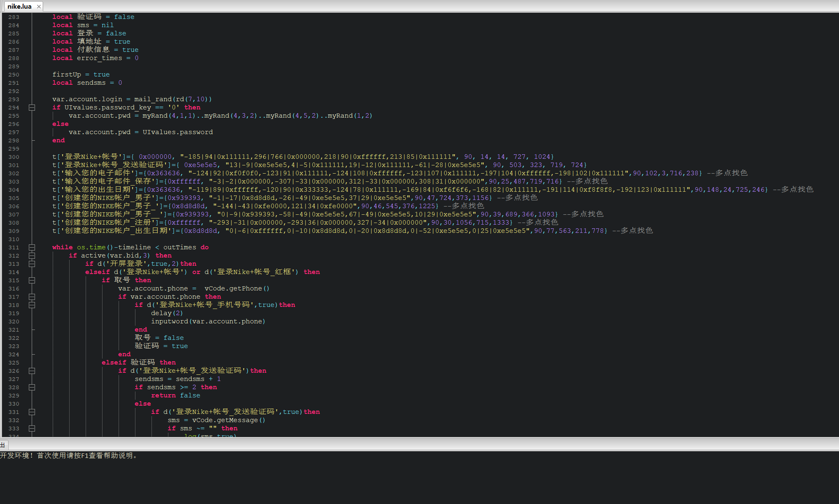This screenshot has height=504, width=839.
Task: Click the 'else' keyword on line 296
Action: tap(61, 124)
